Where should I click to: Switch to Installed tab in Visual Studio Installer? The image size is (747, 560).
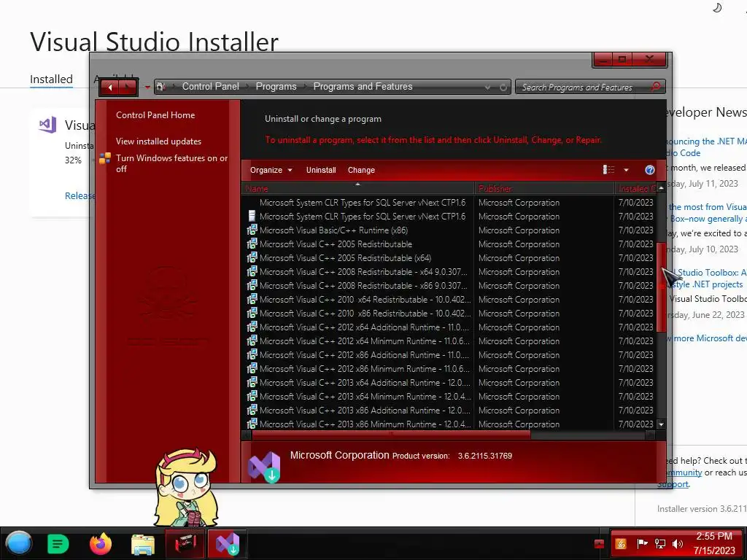pos(52,79)
